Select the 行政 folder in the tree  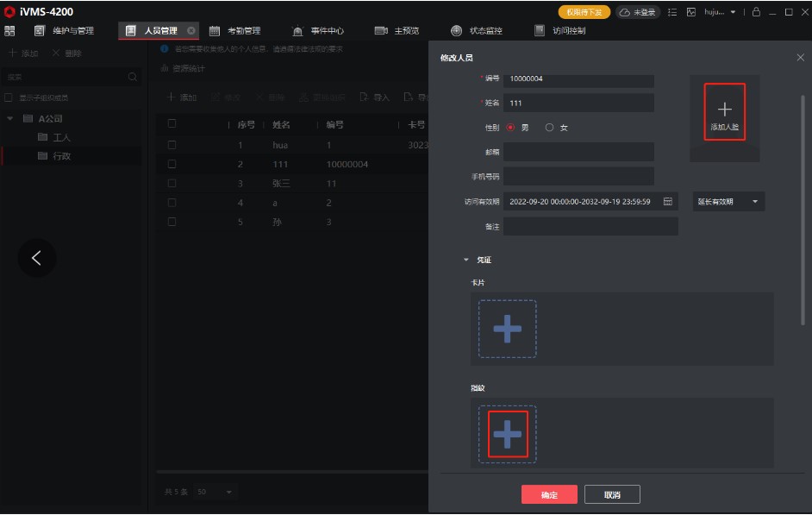point(53,156)
